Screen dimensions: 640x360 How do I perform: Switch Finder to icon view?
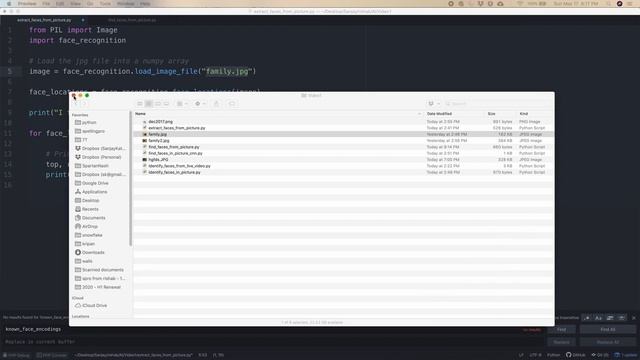point(140,104)
